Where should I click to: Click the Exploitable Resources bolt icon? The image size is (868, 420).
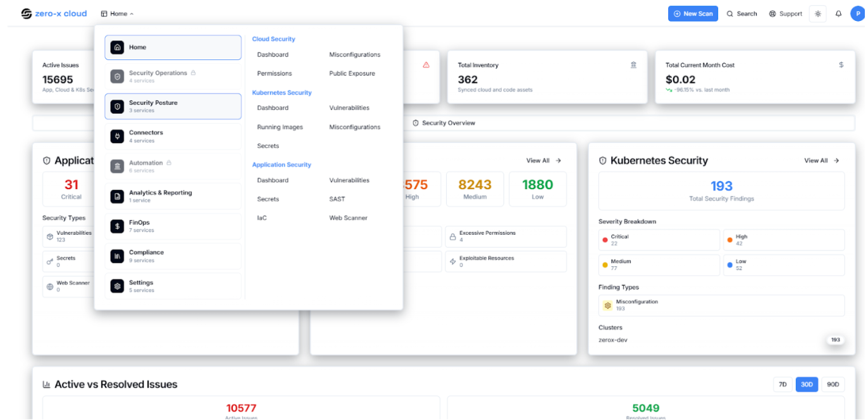(453, 261)
